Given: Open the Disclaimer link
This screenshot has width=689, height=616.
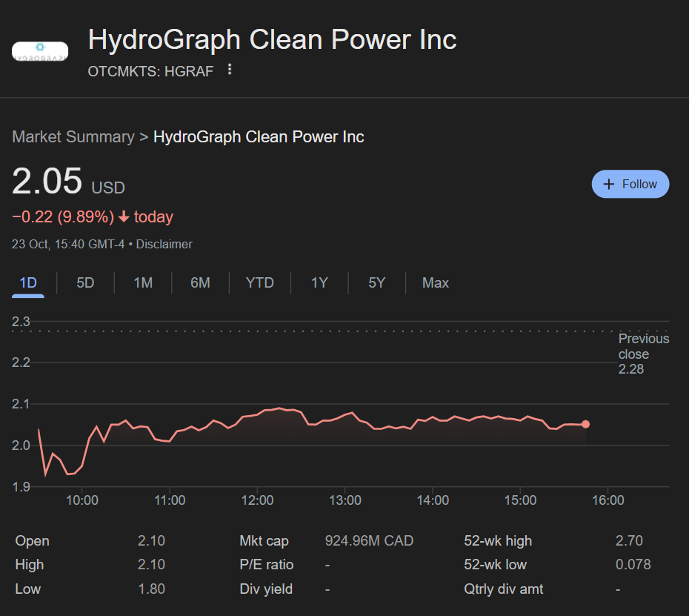Looking at the screenshot, I should click(164, 244).
